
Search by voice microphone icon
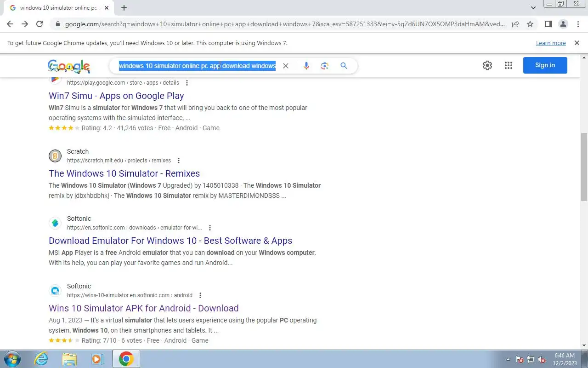(x=306, y=66)
